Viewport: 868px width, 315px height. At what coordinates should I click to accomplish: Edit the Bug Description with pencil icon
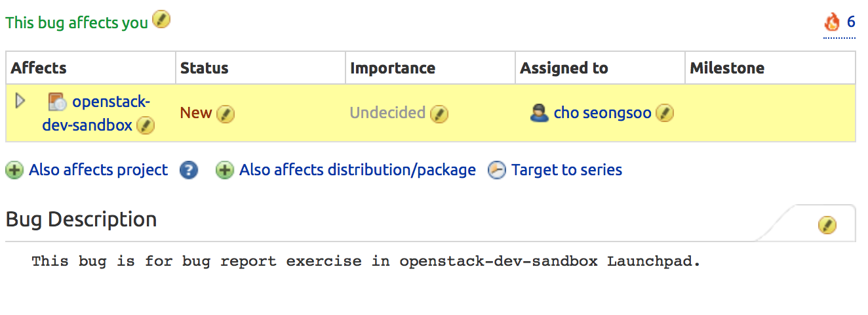point(827,226)
